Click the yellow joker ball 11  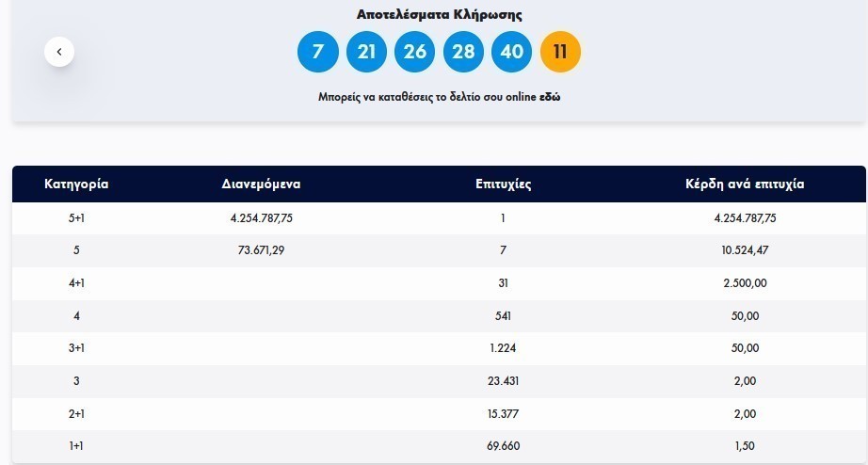560,52
